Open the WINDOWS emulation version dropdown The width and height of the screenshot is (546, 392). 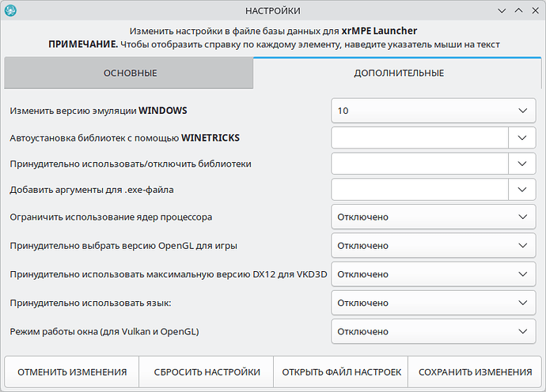point(432,111)
